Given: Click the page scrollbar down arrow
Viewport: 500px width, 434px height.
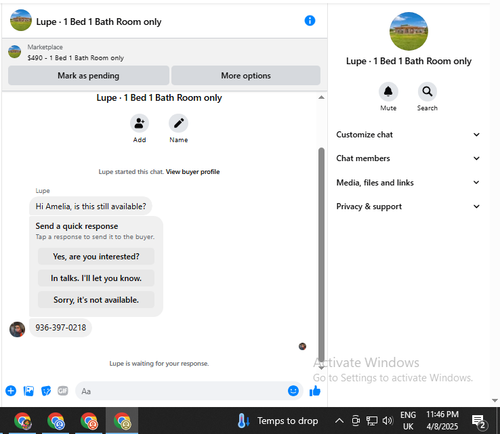Looking at the screenshot, I should pos(495,400).
